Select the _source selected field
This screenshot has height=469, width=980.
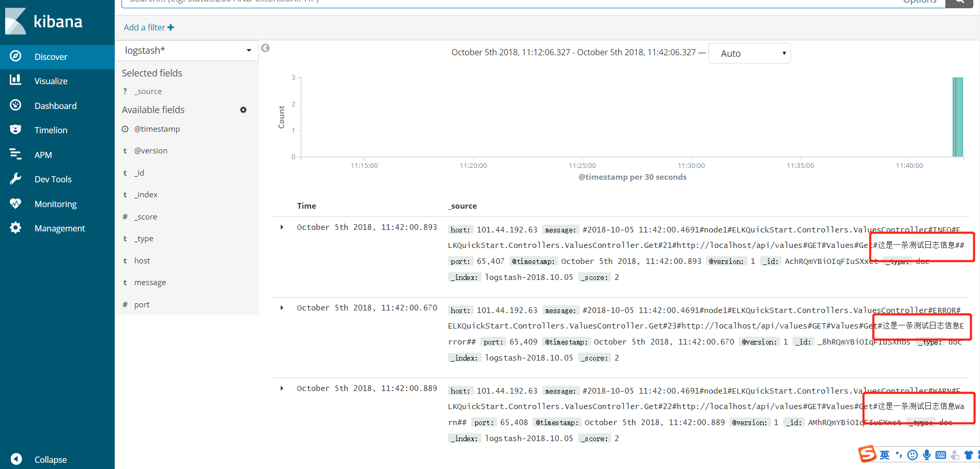tap(148, 91)
